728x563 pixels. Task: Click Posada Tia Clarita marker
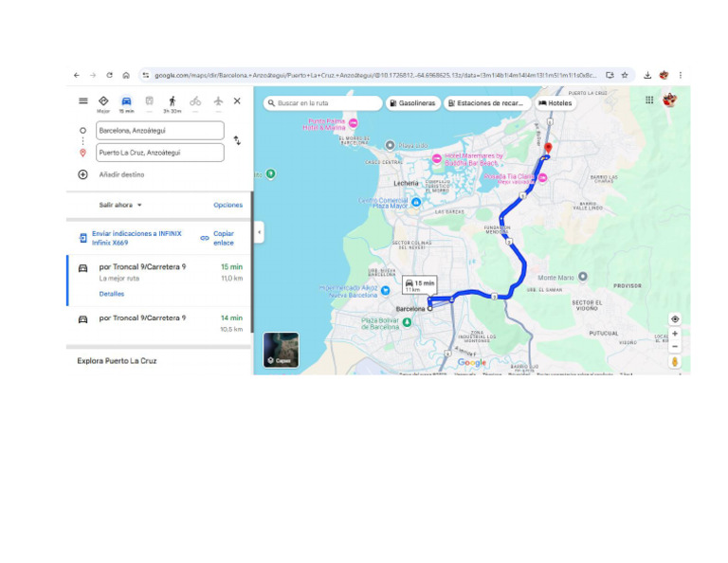[543, 178]
